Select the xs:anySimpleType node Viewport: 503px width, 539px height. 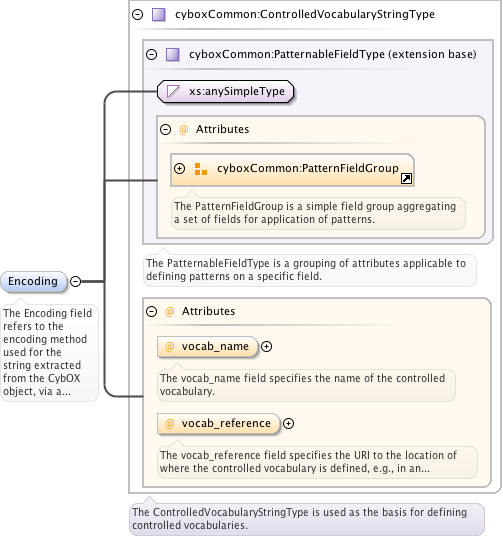coord(226,92)
